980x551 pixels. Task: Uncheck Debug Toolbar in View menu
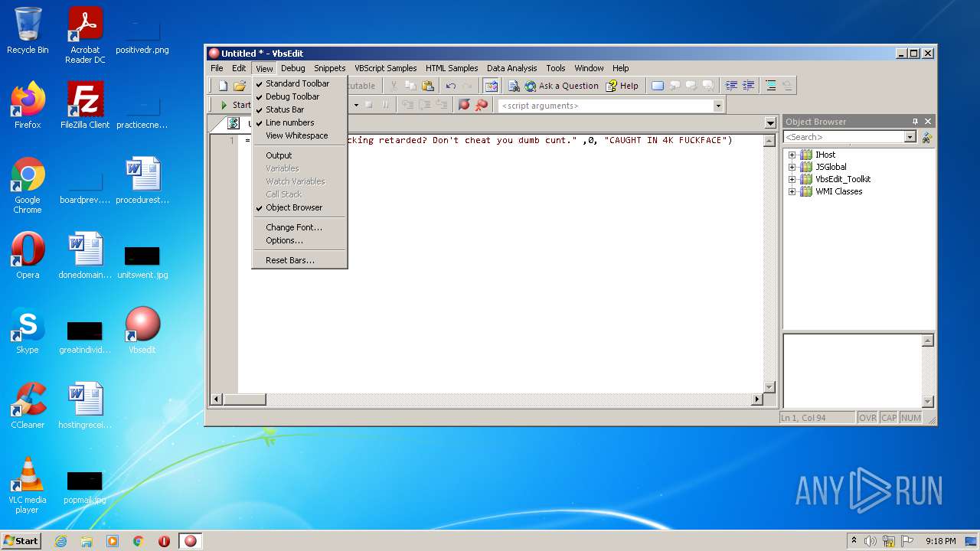[299, 96]
